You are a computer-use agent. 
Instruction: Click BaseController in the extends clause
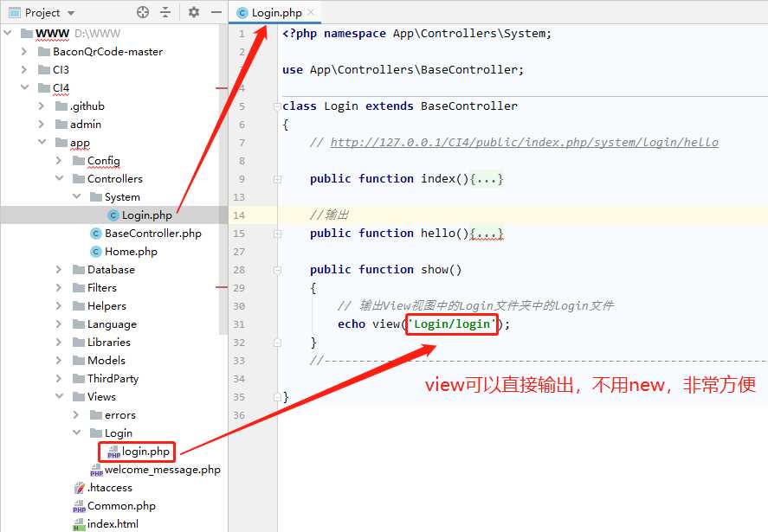tap(468, 106)
